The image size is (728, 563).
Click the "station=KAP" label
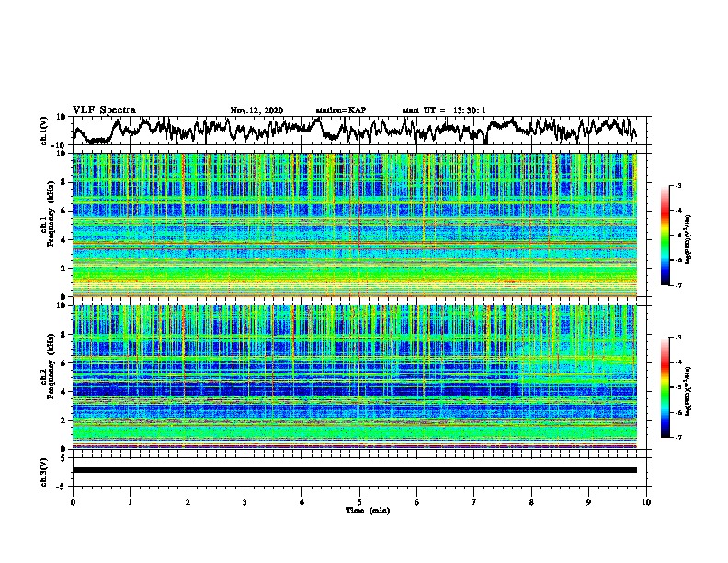[x=341, y=110]
